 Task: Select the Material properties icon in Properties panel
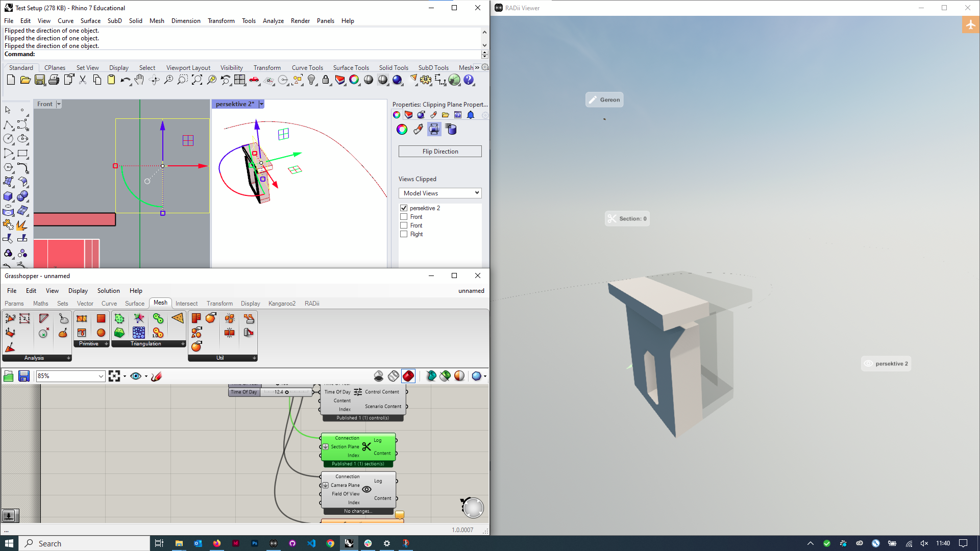point(421,115)
